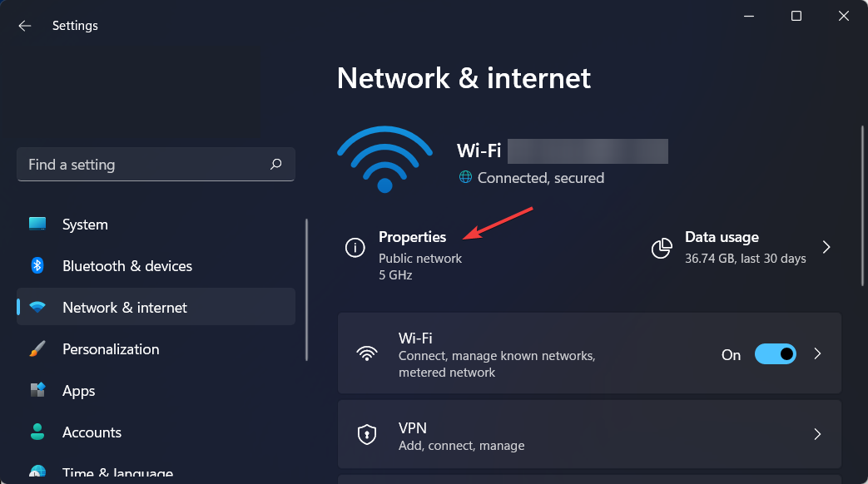Click the Apps sidebar icon

pyautogui.click(x=37, y=390)
